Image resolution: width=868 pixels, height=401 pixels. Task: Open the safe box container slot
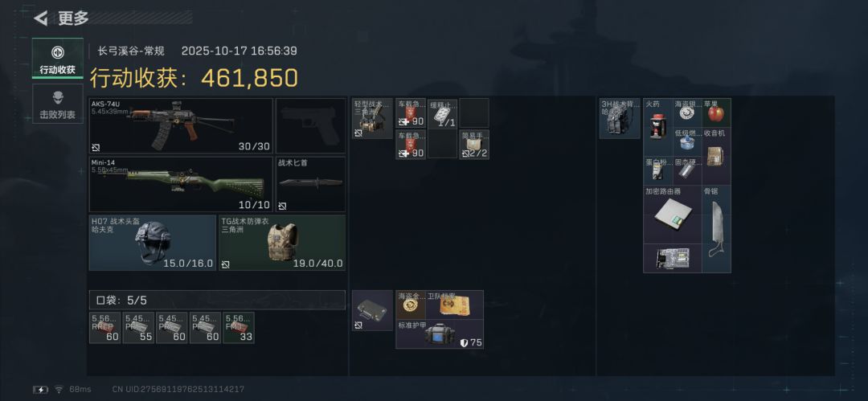pyautogui.click(x=372, y=311)
